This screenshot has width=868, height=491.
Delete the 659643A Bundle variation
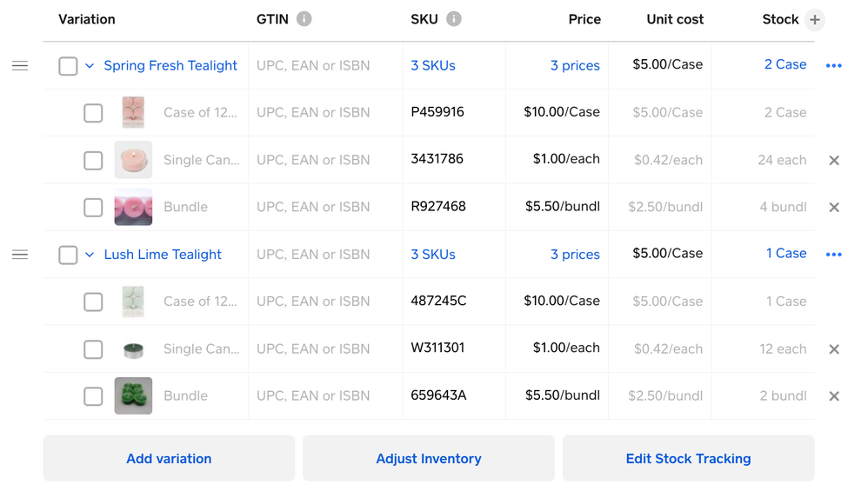833,396
